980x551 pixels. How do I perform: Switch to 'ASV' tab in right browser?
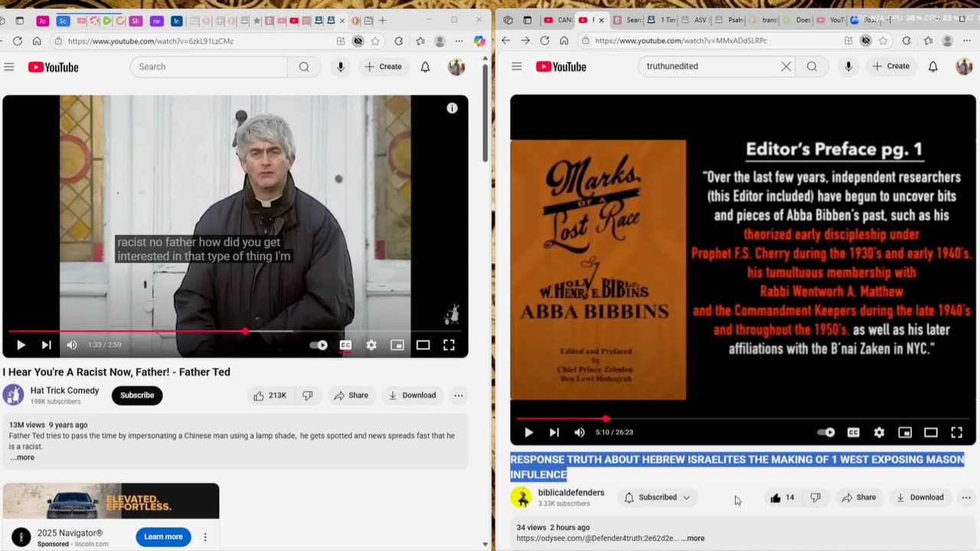click(695, 20)
